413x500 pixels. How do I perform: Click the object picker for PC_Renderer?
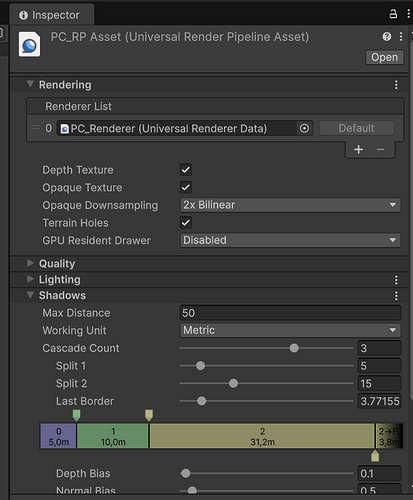pyautogui.click(x=304, y=128)
